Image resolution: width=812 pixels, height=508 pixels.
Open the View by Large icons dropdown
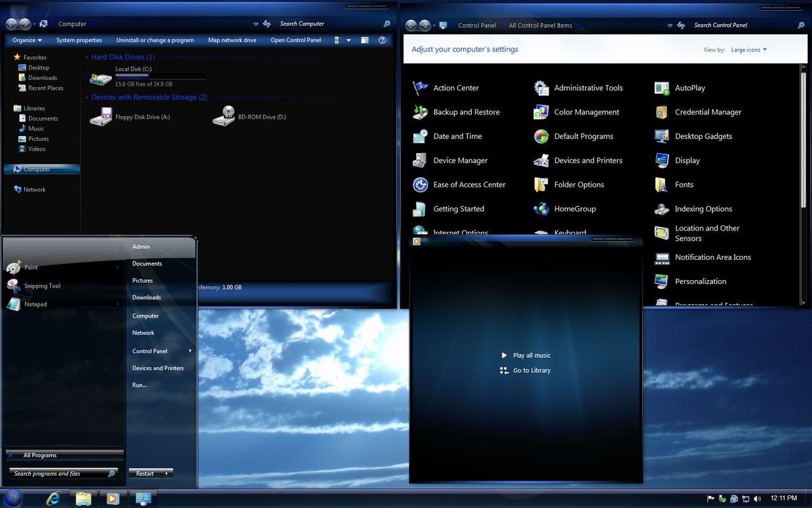tap(749, 49)
